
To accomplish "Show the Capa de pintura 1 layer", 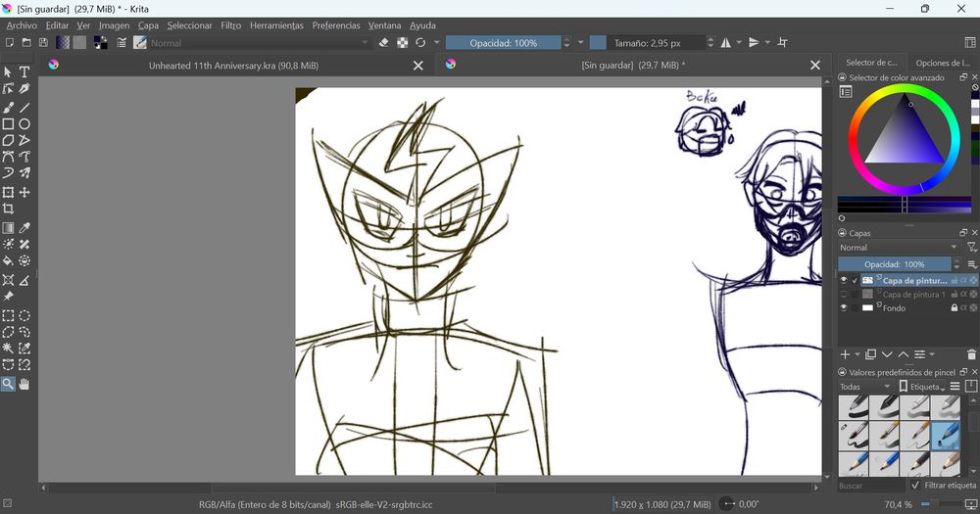I will pos(843,295).
